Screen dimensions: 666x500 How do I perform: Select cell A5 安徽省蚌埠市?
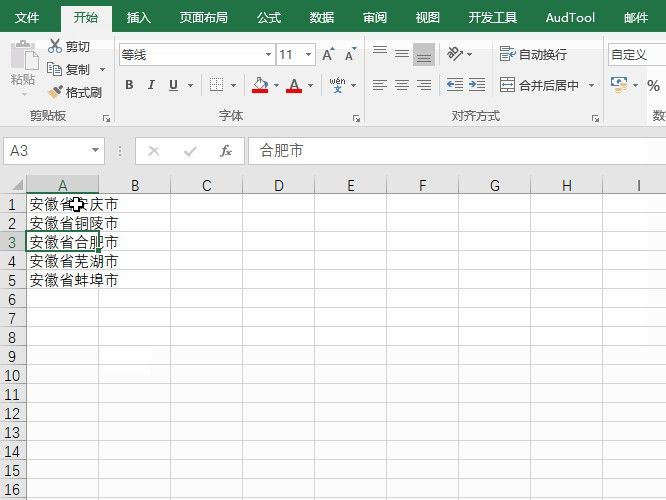(x=62, y=280)
